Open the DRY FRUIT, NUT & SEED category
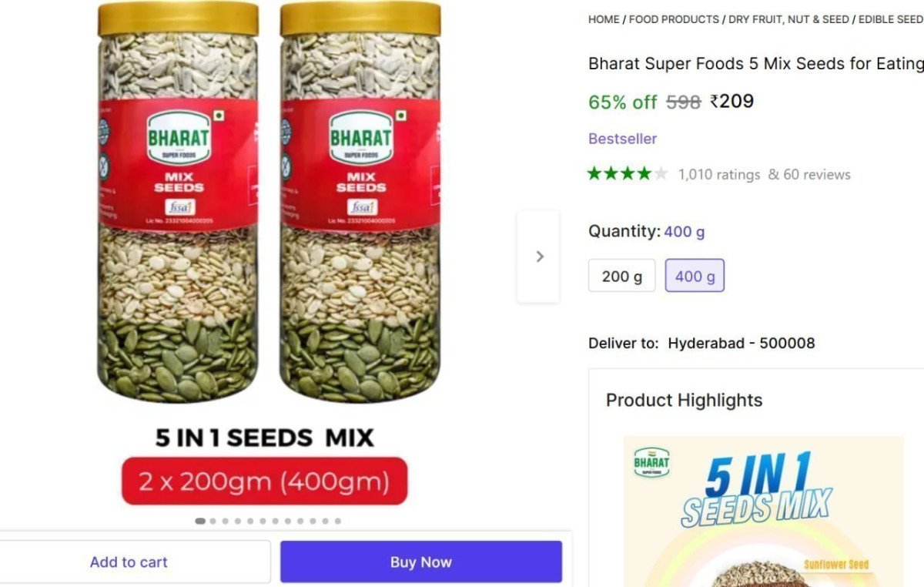Screen dimensions: 924x587 pyautogui.click(x=788, y=19)
